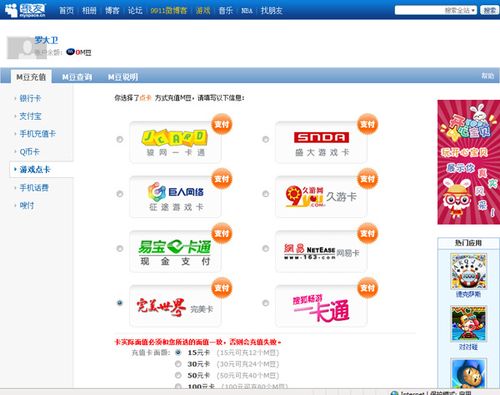Open the 德克萨斯 poker app thumbnail
The image size is (500, 395).
coord(468,271)
